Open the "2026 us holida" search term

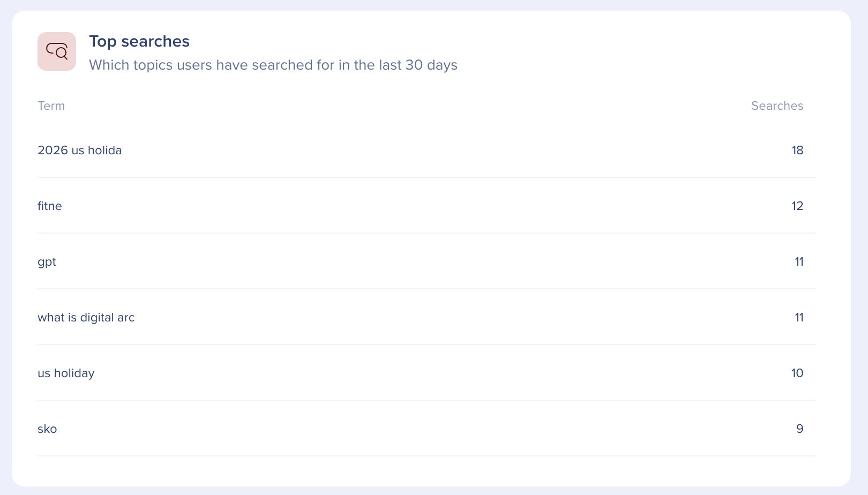80,151
